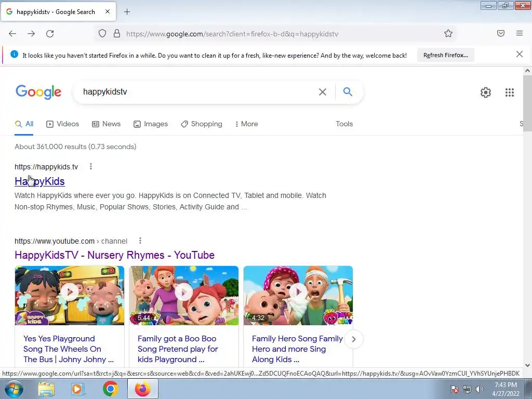This screenshot has width=532, height=399.
Task: Click the scrollbar down arrow
Action: 527,365
